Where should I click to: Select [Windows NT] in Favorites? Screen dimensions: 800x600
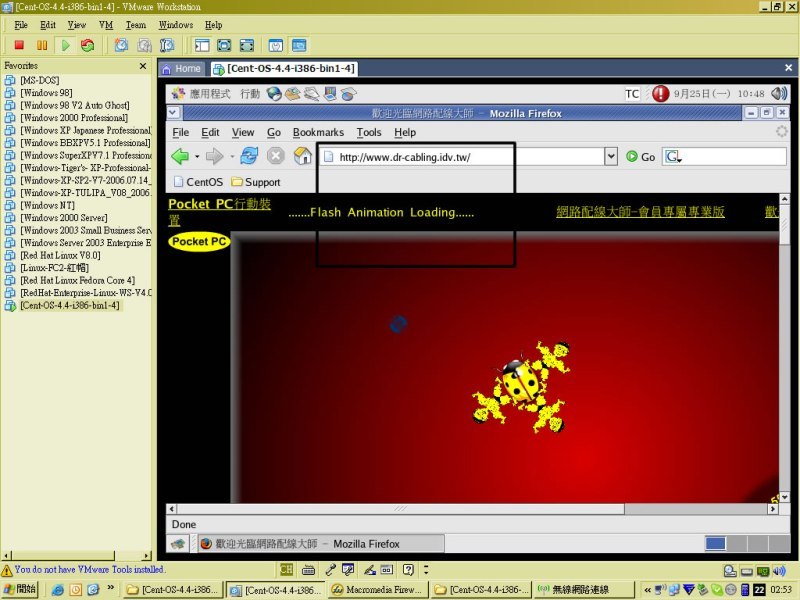47,205
